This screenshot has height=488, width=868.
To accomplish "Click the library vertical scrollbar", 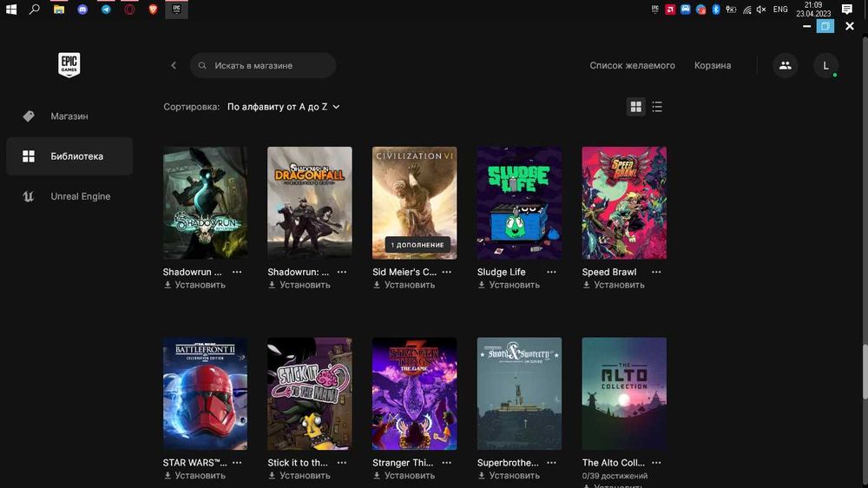I will pos(865,371).
